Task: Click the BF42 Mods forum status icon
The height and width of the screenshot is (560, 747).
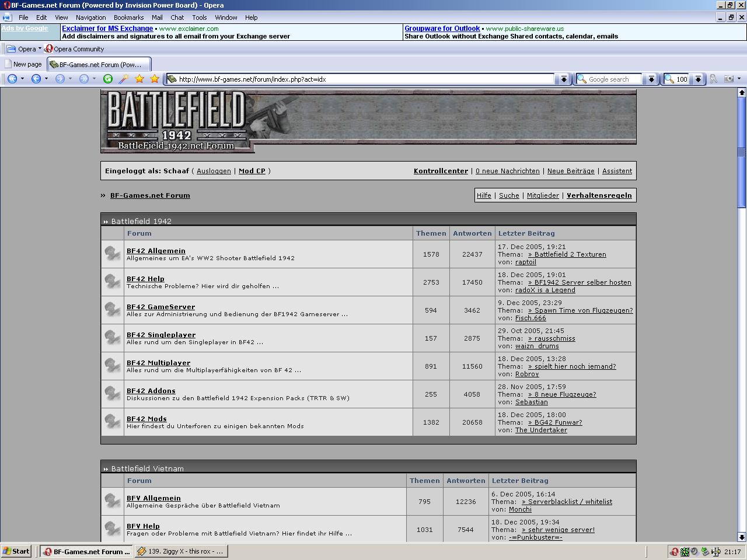Action: (112, 422)
